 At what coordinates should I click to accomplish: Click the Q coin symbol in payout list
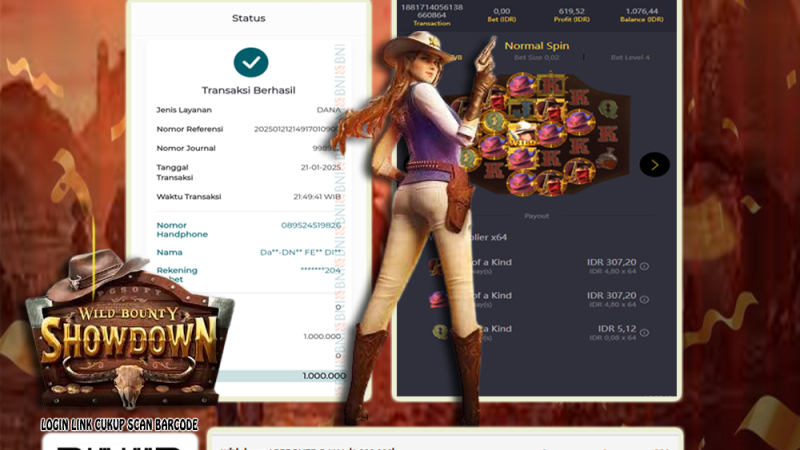tap(440, 332)
